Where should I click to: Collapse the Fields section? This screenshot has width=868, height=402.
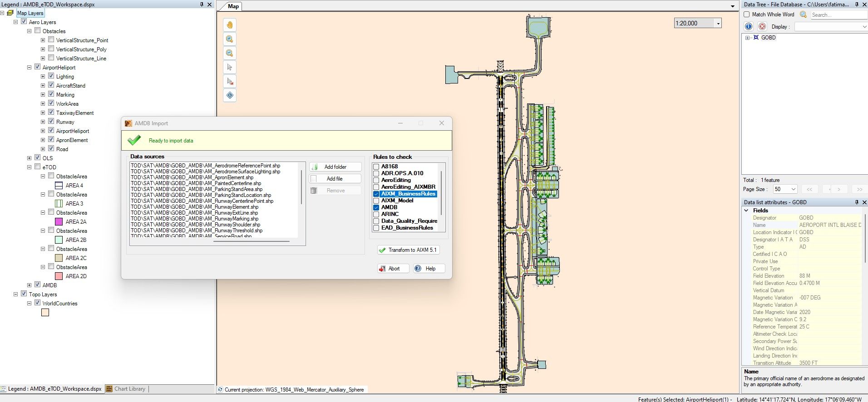click(746, 211)
